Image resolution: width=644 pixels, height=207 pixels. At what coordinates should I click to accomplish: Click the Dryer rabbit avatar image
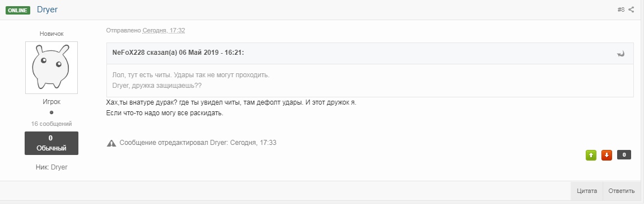[52, 67]
